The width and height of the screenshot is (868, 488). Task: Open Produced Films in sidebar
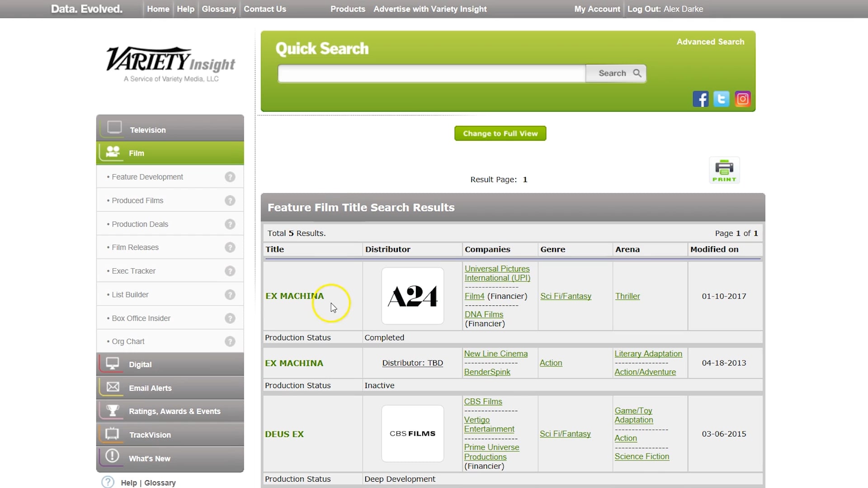[137, 201]
